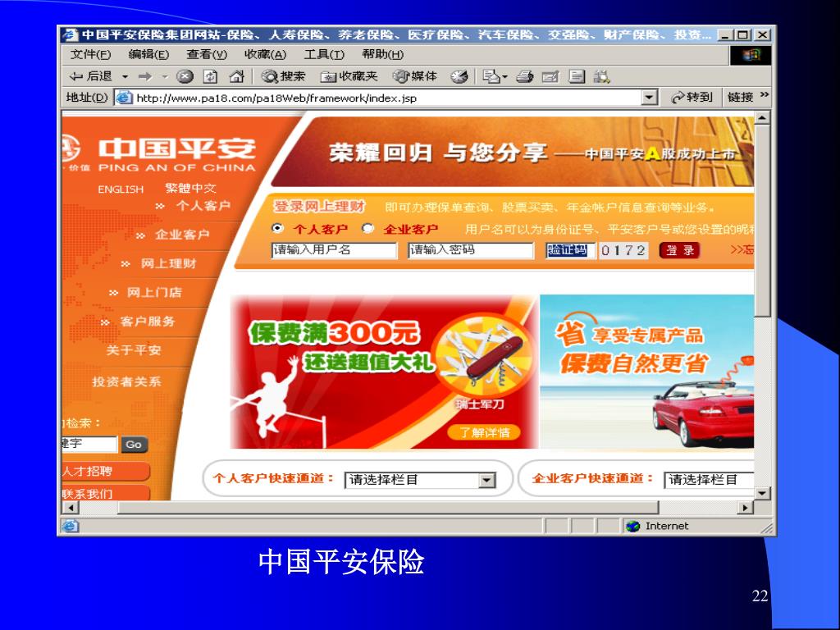Go to the Home page icon
Viewport: 840px width, 630px height.
[236, 76]
